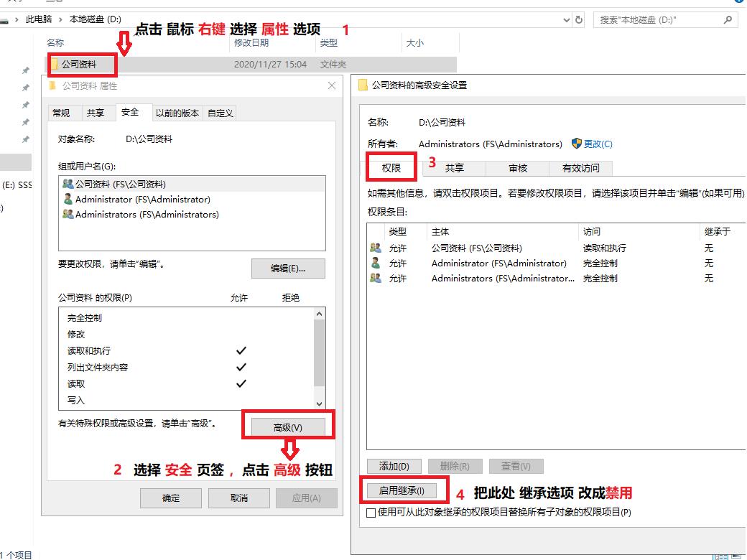Screen dimensions: 747x560
Task: Click the search magnifier icon in the search box
Action: 727,20
